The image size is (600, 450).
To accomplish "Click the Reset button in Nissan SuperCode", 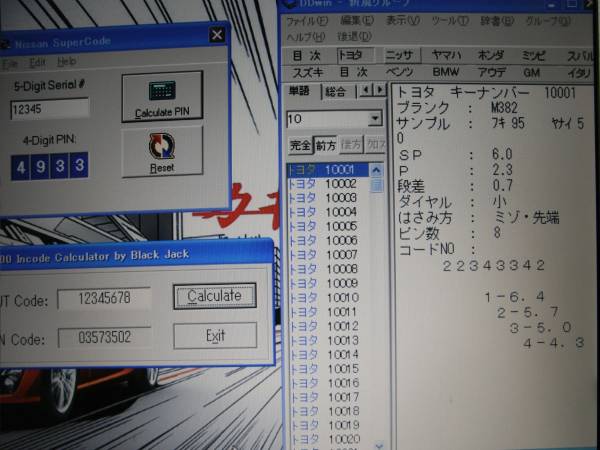I will pyautogui.click(x=162, y=152).
